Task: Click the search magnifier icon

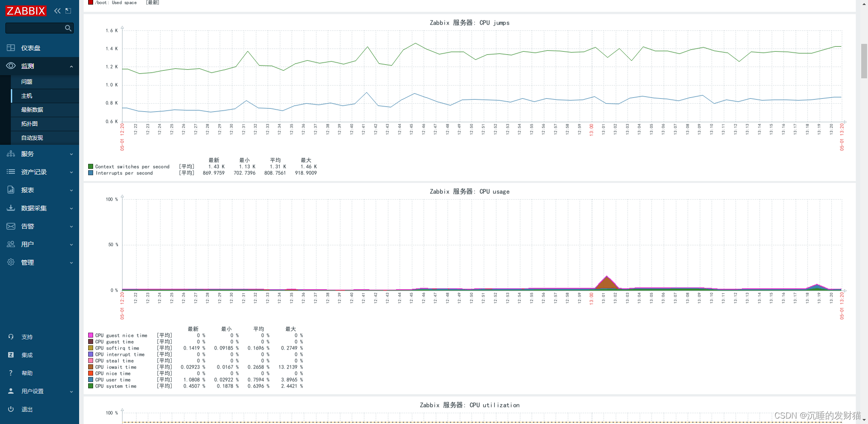Action: [x=68, y=28]
